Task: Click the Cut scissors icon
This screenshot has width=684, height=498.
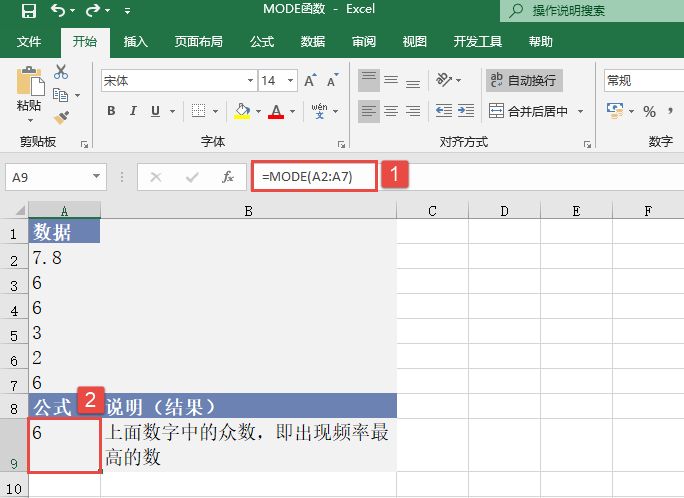Action: coord(61,72)
